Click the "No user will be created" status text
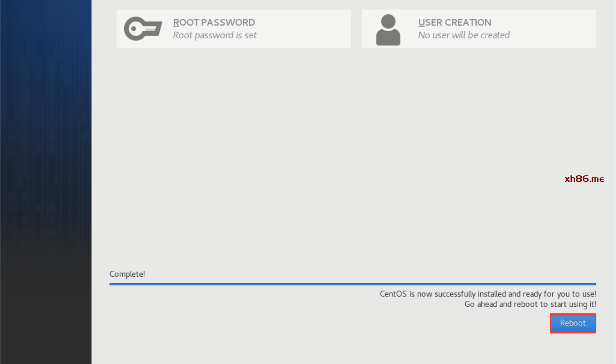 click(x=464, y=35)
